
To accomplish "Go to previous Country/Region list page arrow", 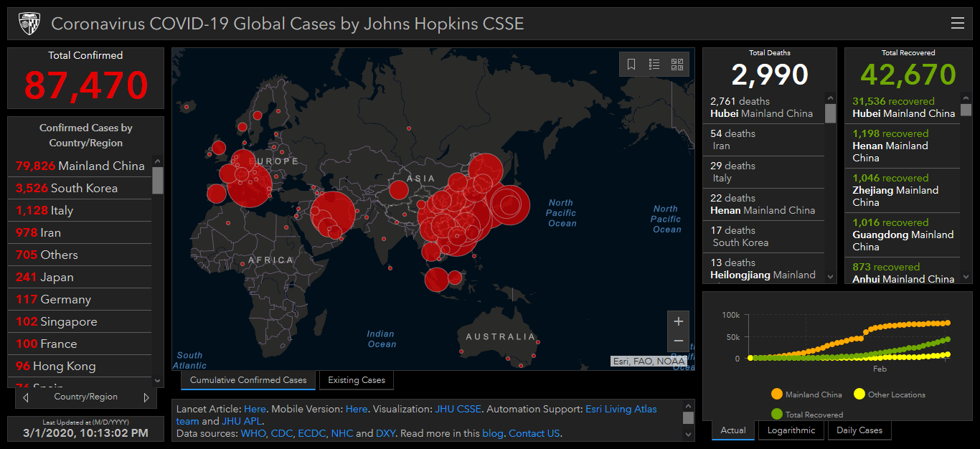I will (26, 397).
